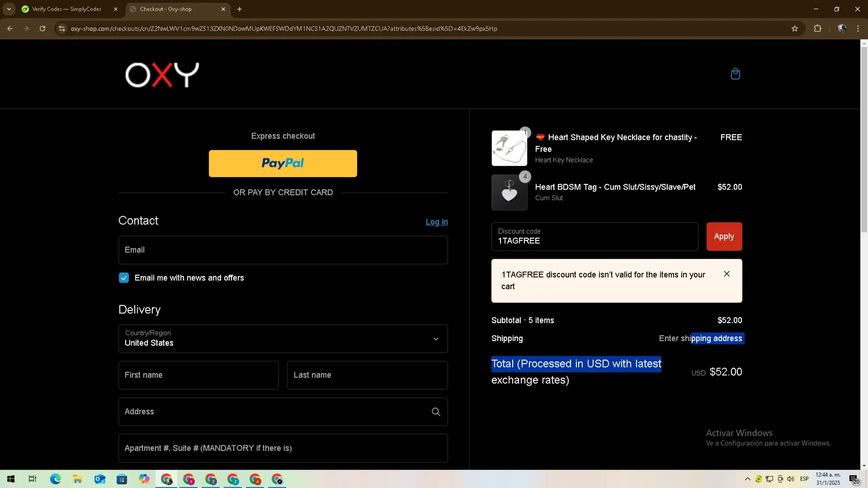Switch to Checkout - Oxy-shop tab
Image resolution: width=868 pixels, height=488 pixels.
point(176,9)
